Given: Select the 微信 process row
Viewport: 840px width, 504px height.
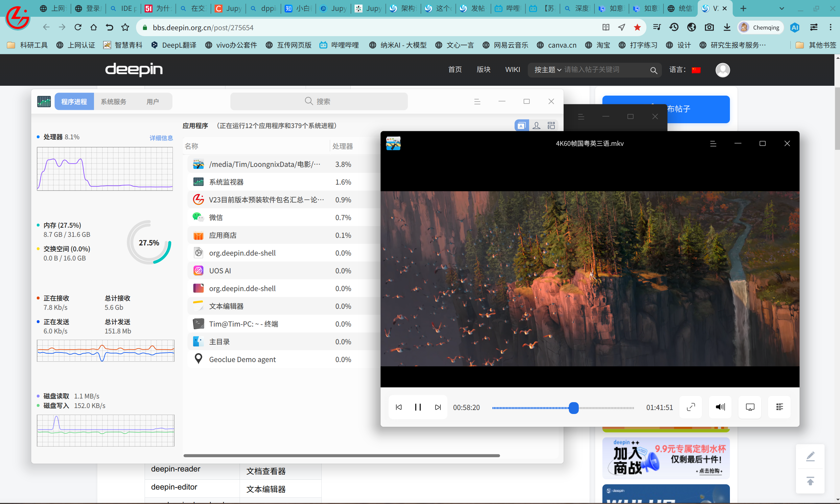Looking at the screenshot, I should click(x=284, y=218).
